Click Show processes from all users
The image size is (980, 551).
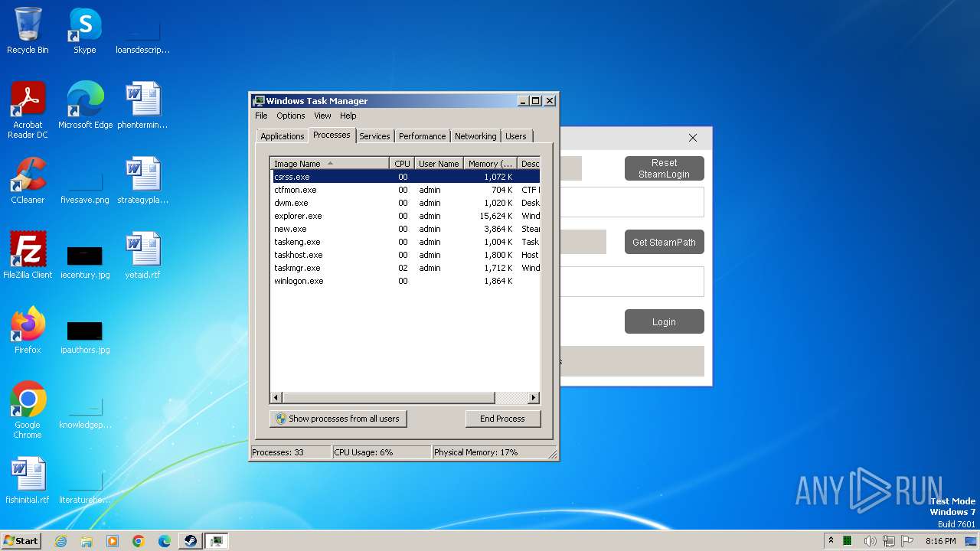click(338, 419)
